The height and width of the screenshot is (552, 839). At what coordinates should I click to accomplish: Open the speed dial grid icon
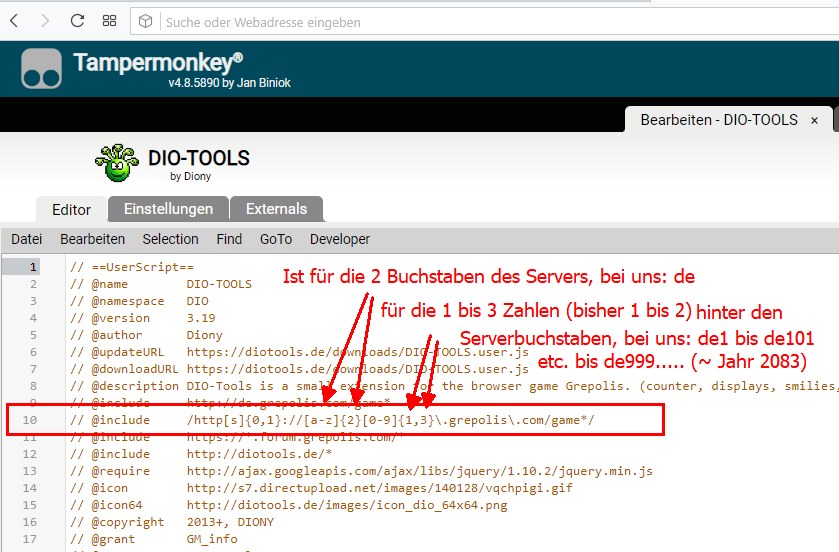pyautogui.click(x=109, y=21)
